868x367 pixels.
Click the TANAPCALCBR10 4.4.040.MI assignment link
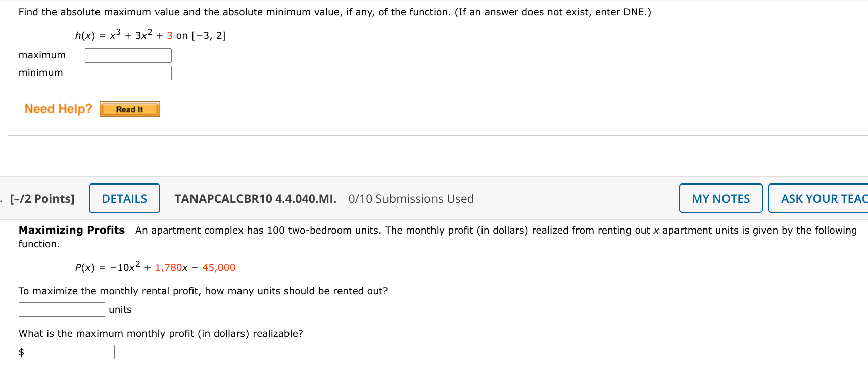click(x=255, y=198)
